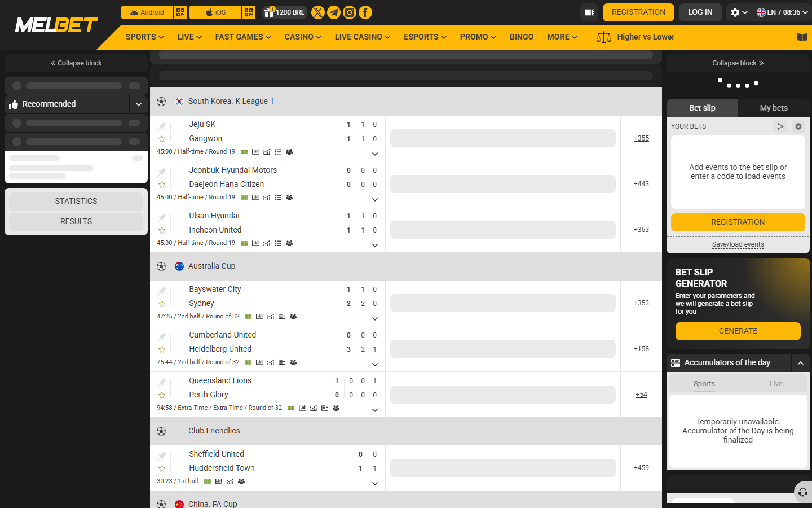The image size is (812, 508).
Task: Open the top bar settings gear dropdown
Action: [x=739, y=12]
